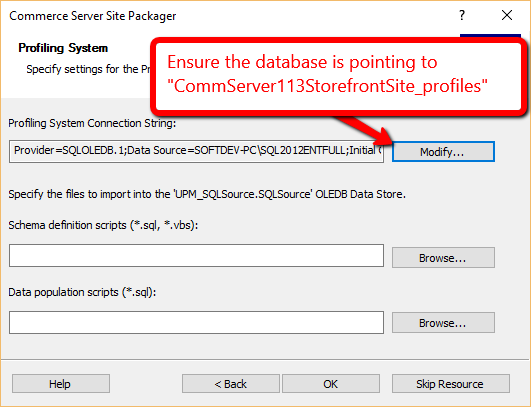Click the Data population scripts label
Image resolution: width=531 pixels, height=407 pixels.
[82, 292]
